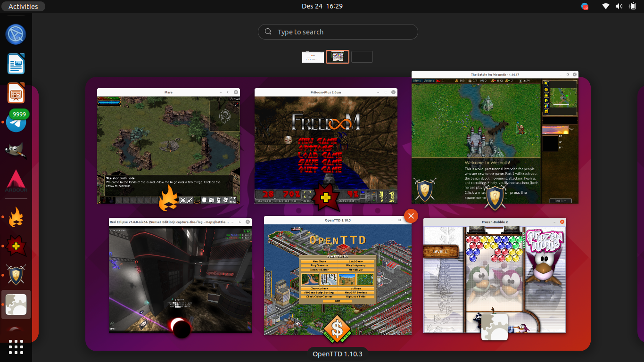Activate the PrBoom-Plus Freedoom window
Image resolution: width=644 pixels, height=362 pixels.
[x=326, y=146]
